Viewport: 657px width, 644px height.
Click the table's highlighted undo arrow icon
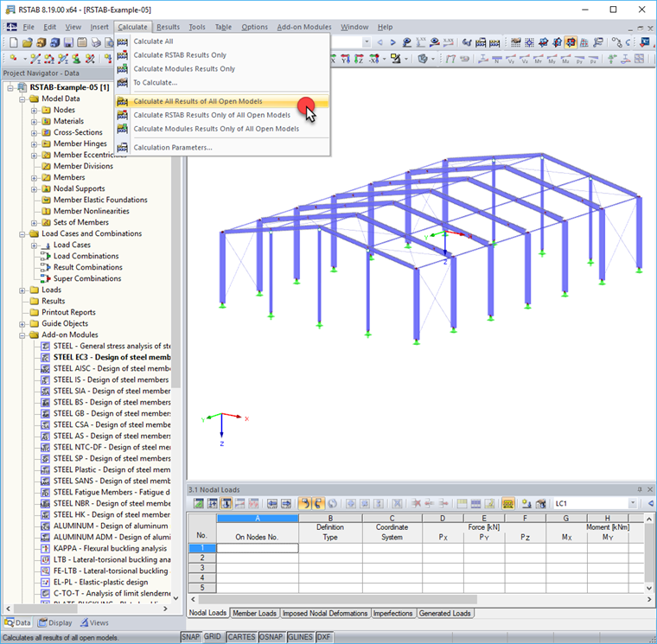tap(304, 503)
